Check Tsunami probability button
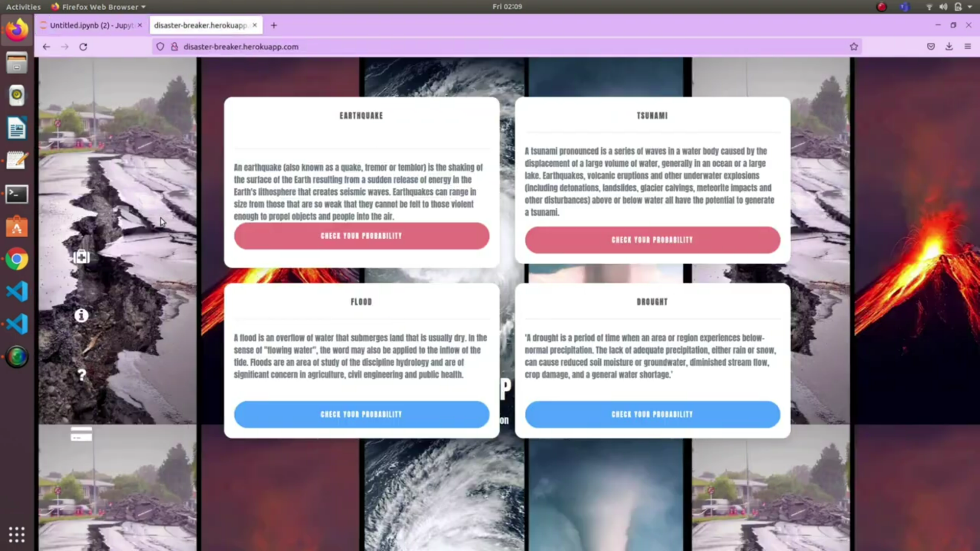 652,240
